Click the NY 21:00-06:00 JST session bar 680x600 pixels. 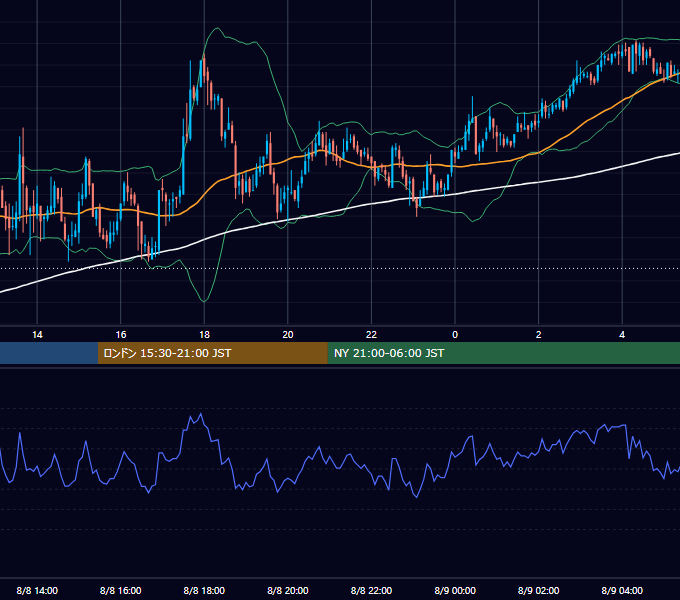point(503,353)
